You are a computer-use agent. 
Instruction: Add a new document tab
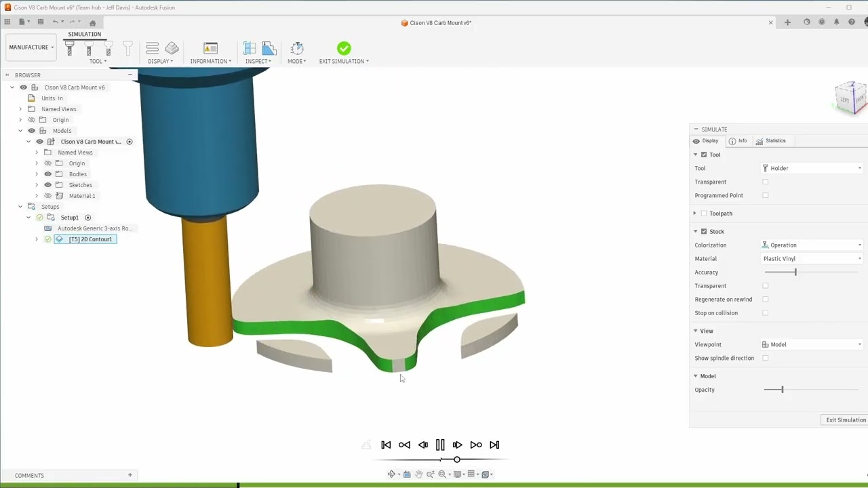787,22
